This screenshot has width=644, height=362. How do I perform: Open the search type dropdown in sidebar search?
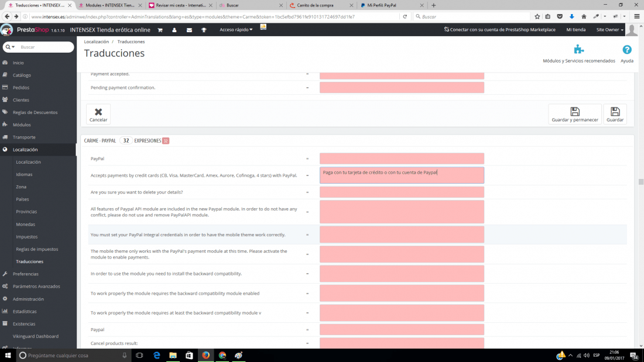point(11,47)
